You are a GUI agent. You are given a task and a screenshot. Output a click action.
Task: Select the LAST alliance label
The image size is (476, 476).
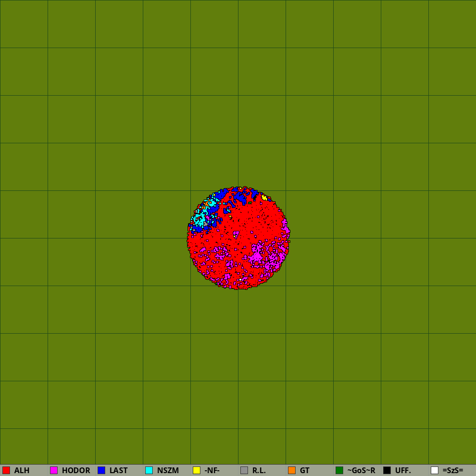(119, 470)
